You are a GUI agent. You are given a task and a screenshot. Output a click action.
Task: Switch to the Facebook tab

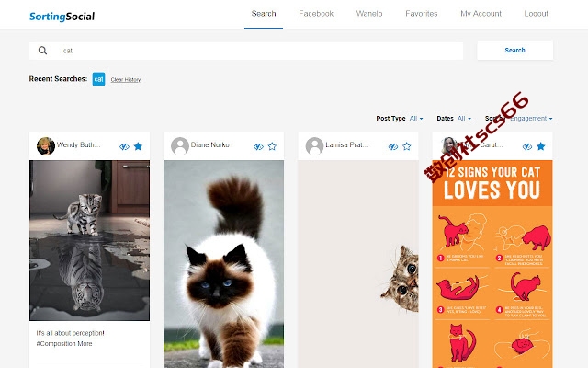(x=316, y=14)
